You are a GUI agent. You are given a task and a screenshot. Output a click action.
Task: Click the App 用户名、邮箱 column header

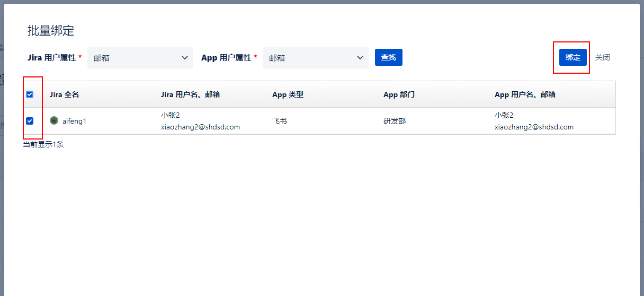(x=525, y=94)
